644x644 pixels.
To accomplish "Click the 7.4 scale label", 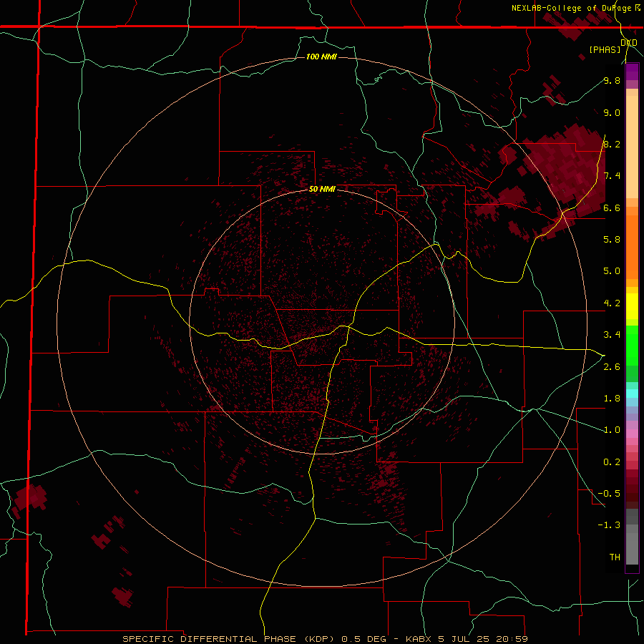I will 612,176.
